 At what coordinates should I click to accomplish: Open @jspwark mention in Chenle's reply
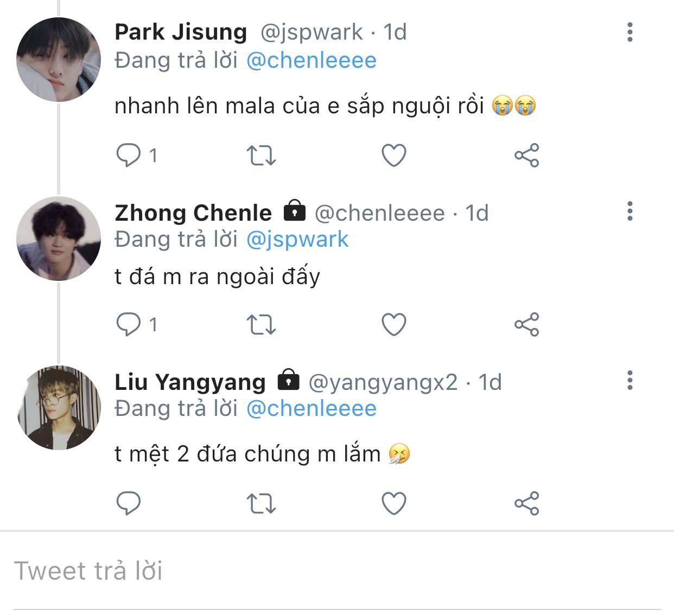click(x=297, y=239)
